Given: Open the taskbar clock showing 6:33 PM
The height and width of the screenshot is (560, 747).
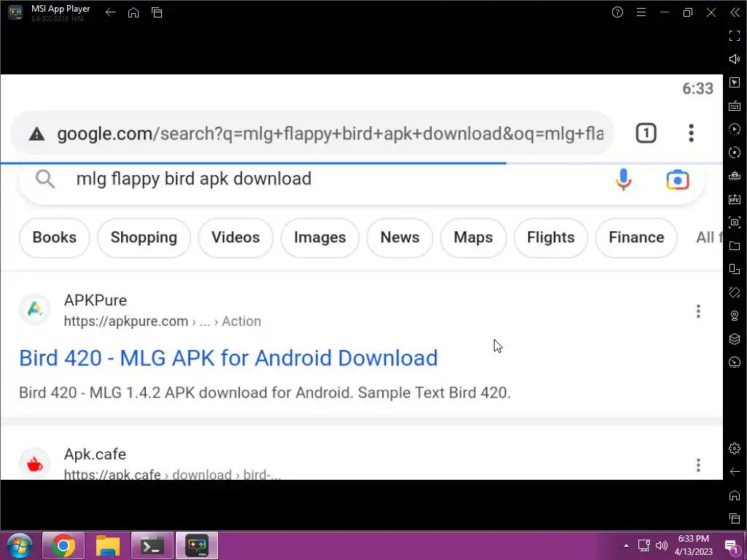Looking at the screenshot, I should point(694,545).
